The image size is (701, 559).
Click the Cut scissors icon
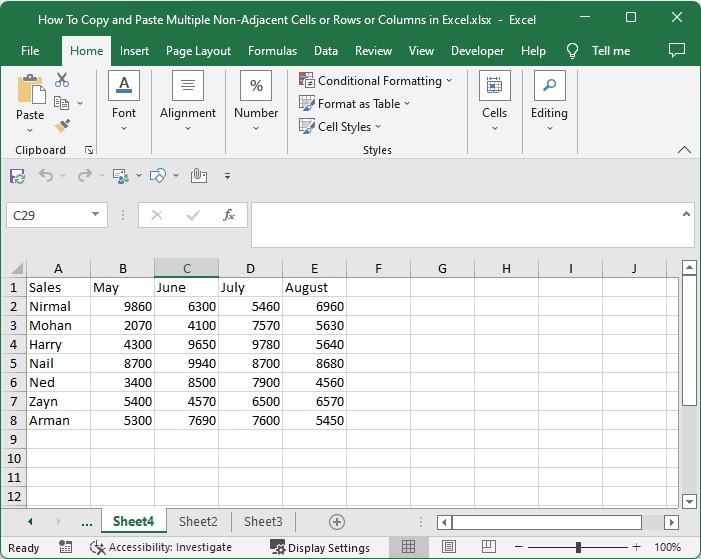point(62,80)
